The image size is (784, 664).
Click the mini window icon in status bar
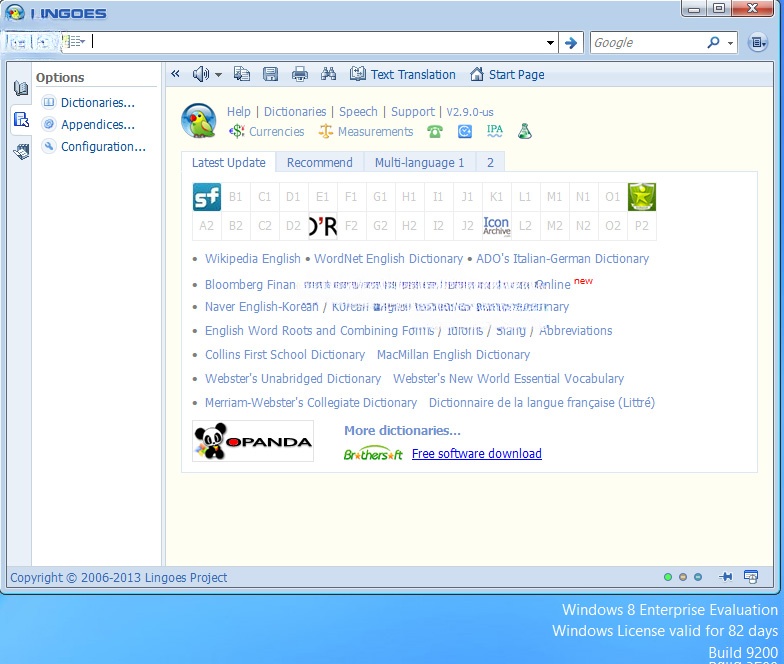[x=751, y=577]
